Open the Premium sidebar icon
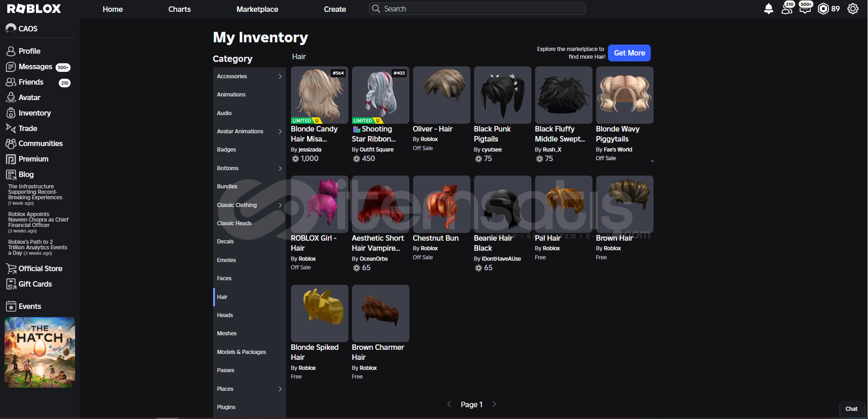Viewport: 868px width, 419px height. pos(11,159)
